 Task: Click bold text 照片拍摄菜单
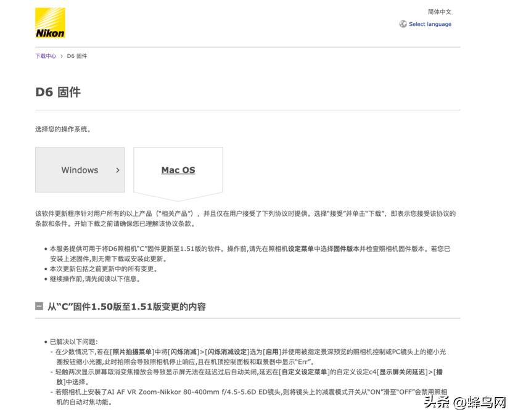pos(132,352)
